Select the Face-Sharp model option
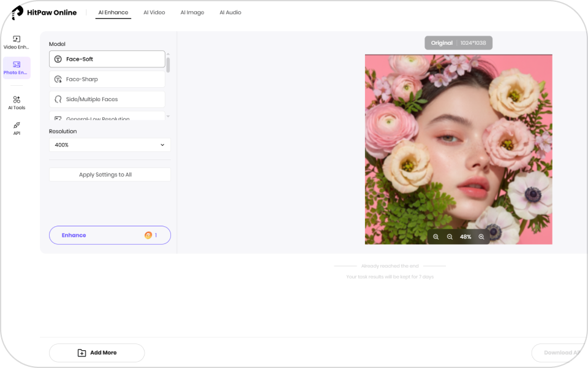 click(x=107, y=79)
